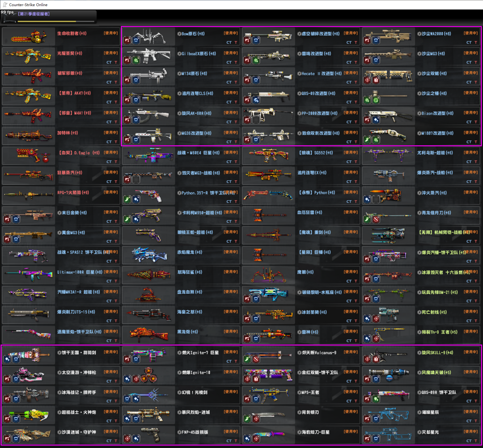
Task: Click the weapon name 【魔魂】重剑 (+6)
Action: pyautogui.click(x=314, y=232)
